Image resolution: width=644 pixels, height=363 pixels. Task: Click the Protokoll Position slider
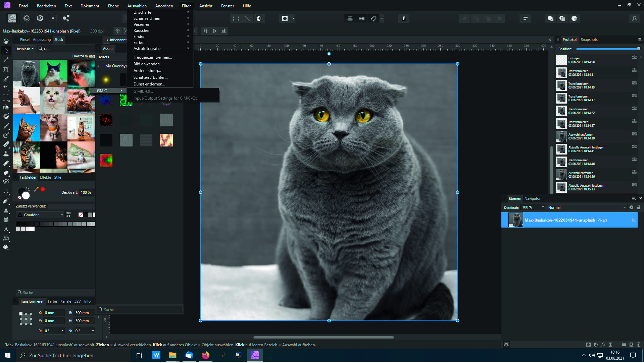(607, 49)
